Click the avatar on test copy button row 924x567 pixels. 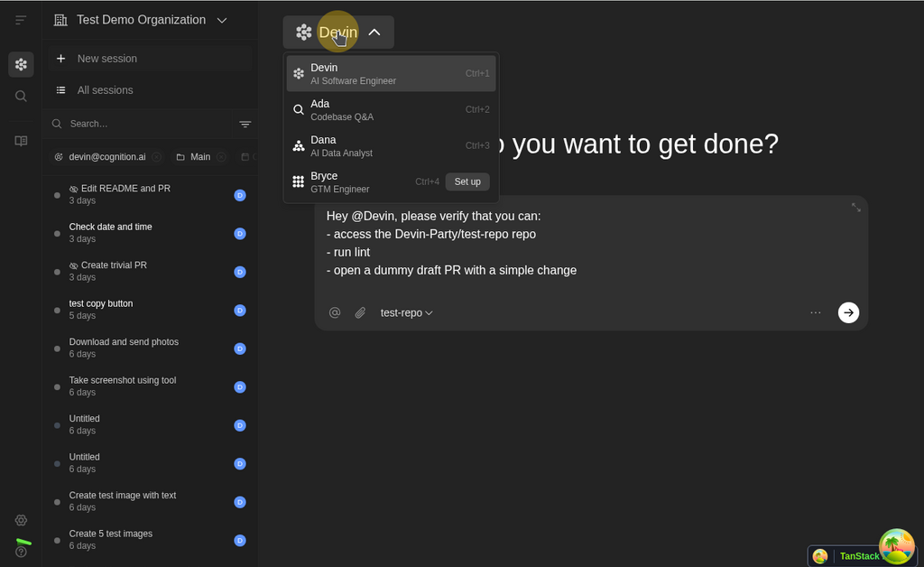240,310
